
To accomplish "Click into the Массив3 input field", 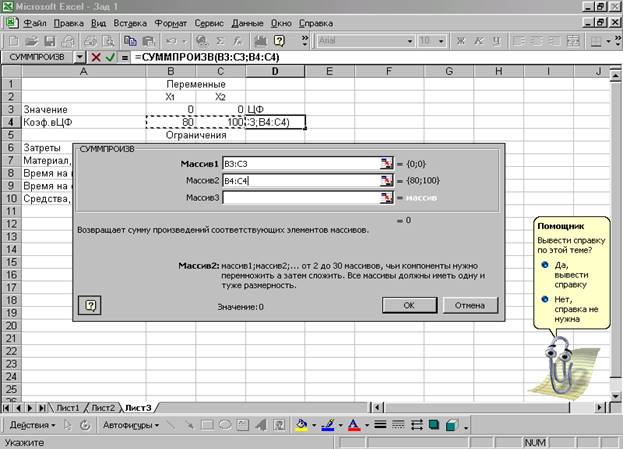I will point(300,198).
